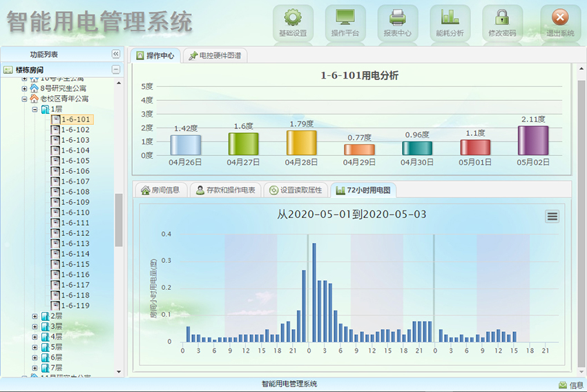Image resolution: width=587 pixels, height=392 pixels.
Task: Switch to the 房间信息 tab
Action: pyautogui.click(x=160, y=190)
